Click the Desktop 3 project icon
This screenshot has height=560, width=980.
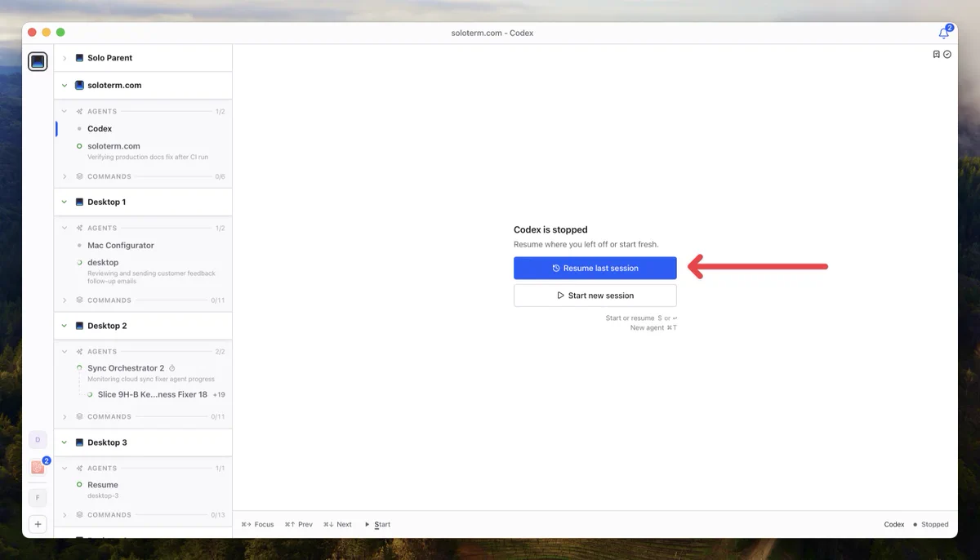pyautogui.click(x=79, y=442)
